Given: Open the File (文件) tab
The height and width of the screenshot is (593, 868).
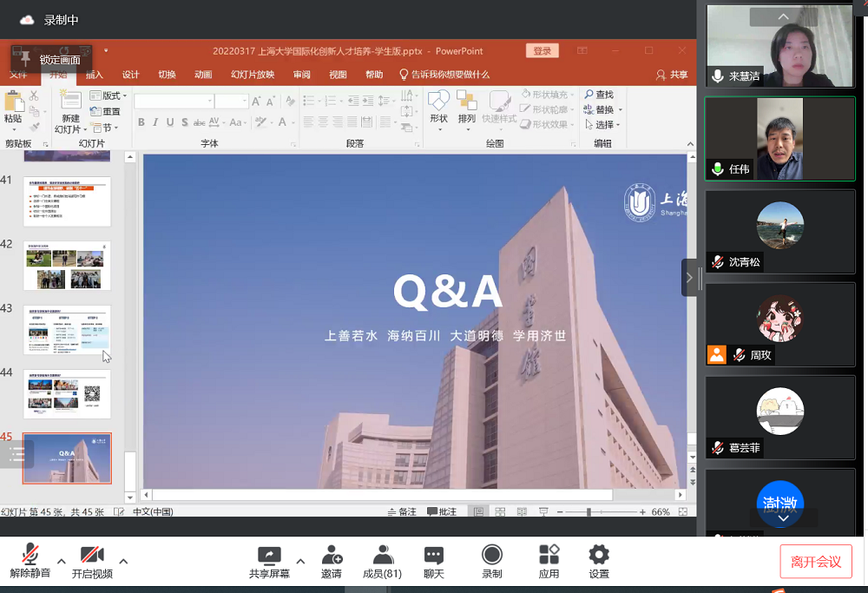Looking at the screenshot, I should (x=17, y=75).
